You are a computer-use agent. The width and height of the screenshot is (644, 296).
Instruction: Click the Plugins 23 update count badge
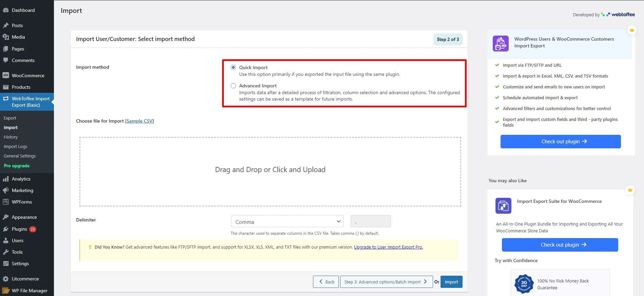click(x=33, y=229)
